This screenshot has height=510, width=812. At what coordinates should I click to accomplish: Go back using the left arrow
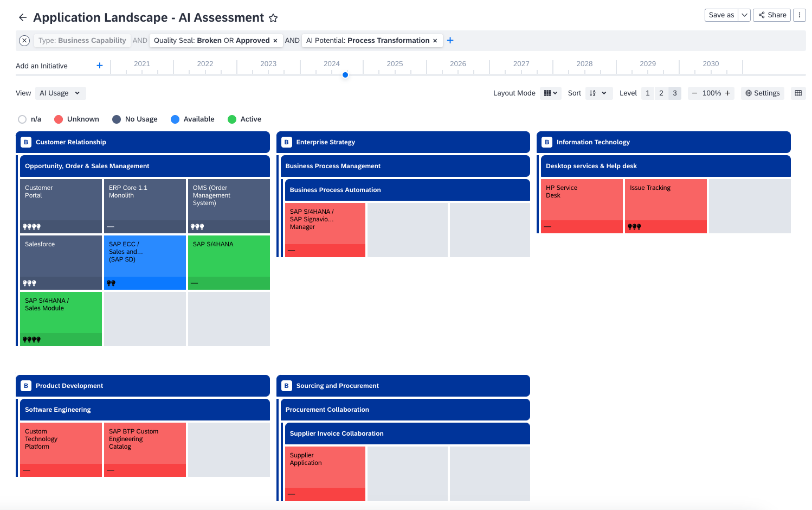click(x=23, y=17)
